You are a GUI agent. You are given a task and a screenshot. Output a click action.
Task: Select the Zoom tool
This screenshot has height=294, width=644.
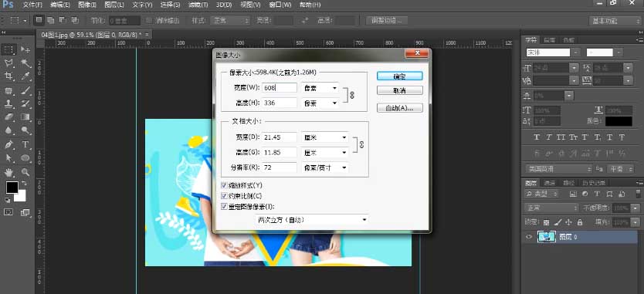coord(25,172)
